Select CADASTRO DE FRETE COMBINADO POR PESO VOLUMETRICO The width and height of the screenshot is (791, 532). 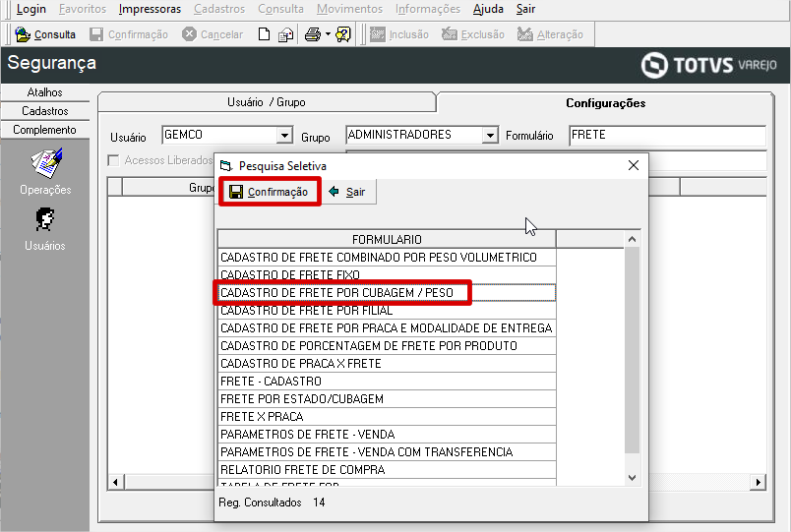387,258
